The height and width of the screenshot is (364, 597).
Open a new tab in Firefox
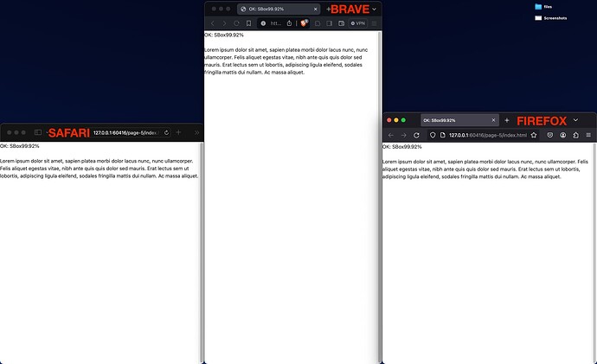[507, 120]
